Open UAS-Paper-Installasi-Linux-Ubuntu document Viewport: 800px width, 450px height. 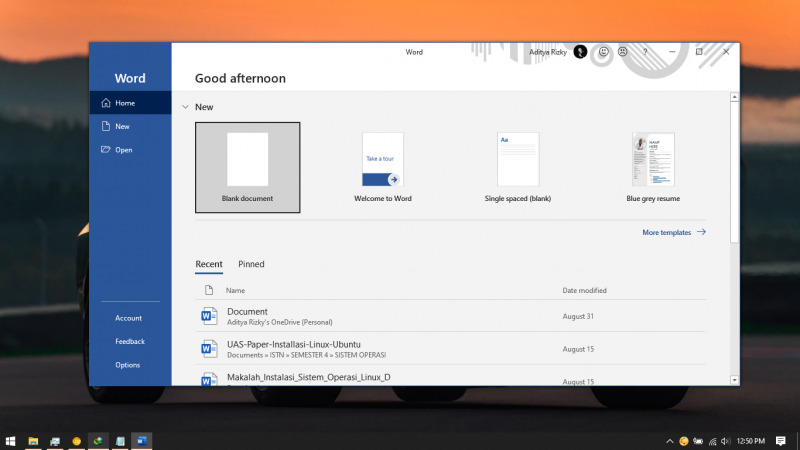coord(451,349)
